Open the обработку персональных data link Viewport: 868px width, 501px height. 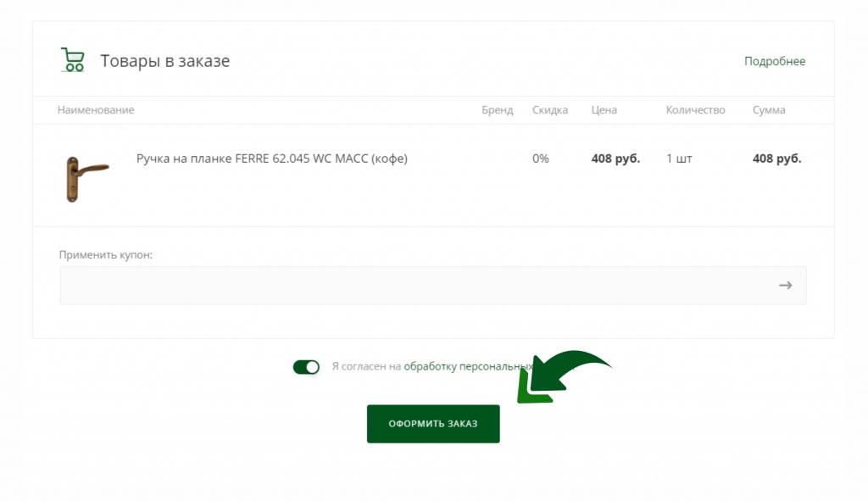[467, 367]
